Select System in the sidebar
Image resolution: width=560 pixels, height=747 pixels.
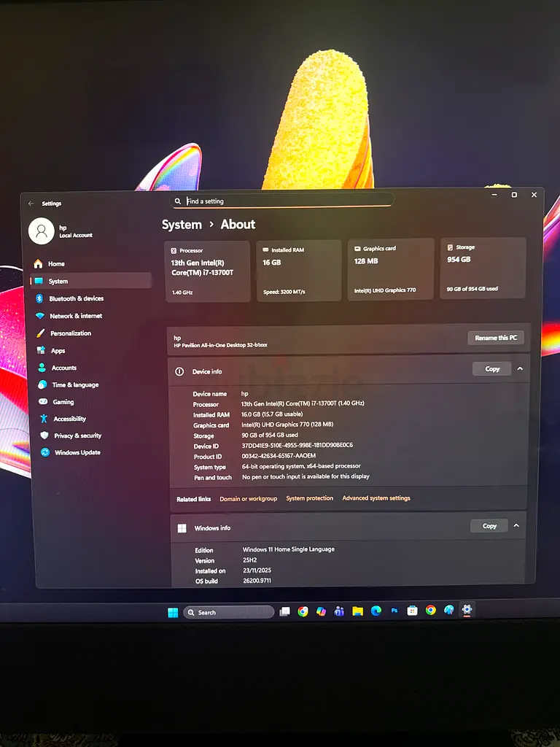pyautogui.click(x=91, y=281)
